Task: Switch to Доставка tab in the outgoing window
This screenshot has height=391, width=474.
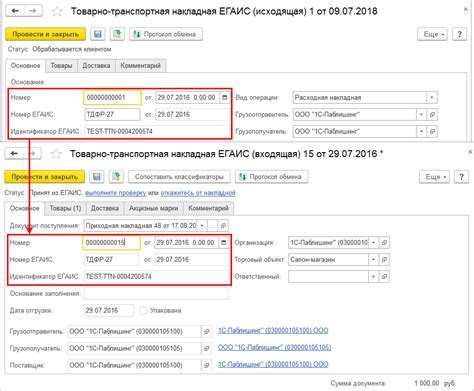Action: pos(96,66)
